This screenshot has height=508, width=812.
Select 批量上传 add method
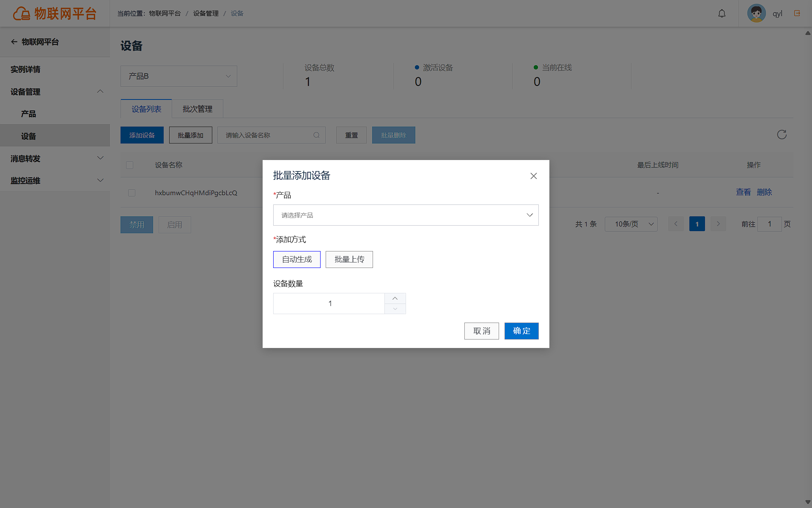pos(349,260)
